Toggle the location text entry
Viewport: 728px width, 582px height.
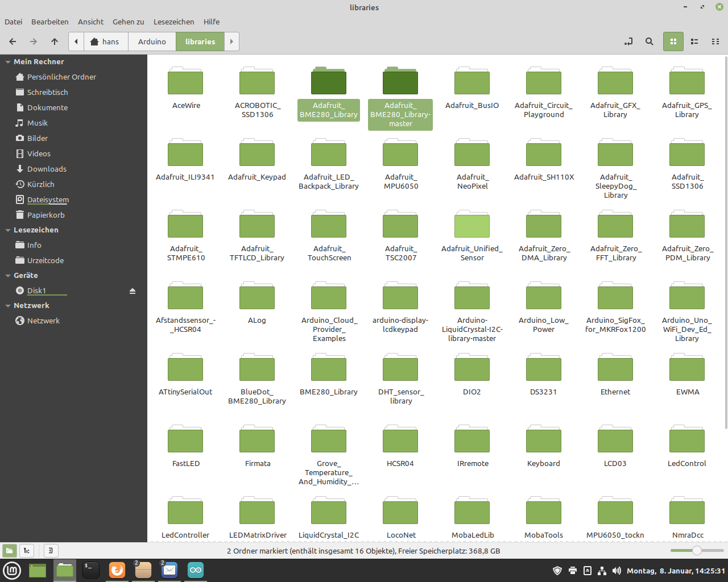pyautogui.click(x=628, y=41)
